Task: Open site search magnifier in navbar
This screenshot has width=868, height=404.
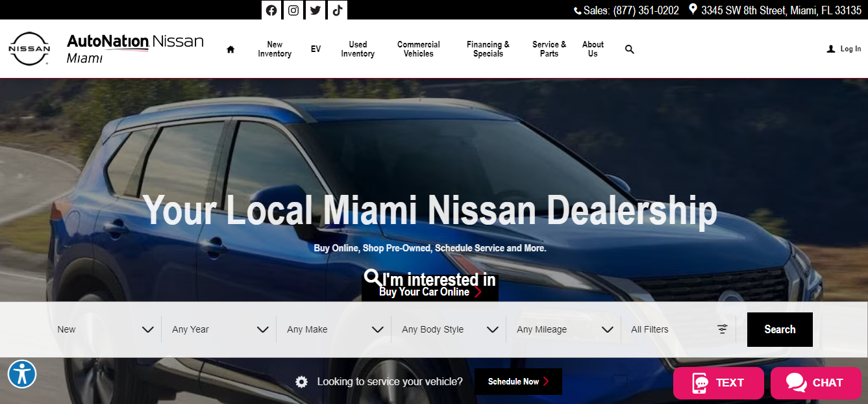Action: pyautogui.click(x=629, y=49)
